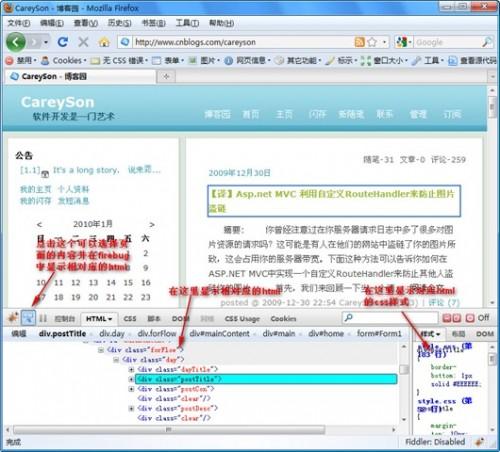Open the 标示 toolbar dropdown
Image resolution: width=500 pixels, height=452 pixels.
tap(340, 60)
